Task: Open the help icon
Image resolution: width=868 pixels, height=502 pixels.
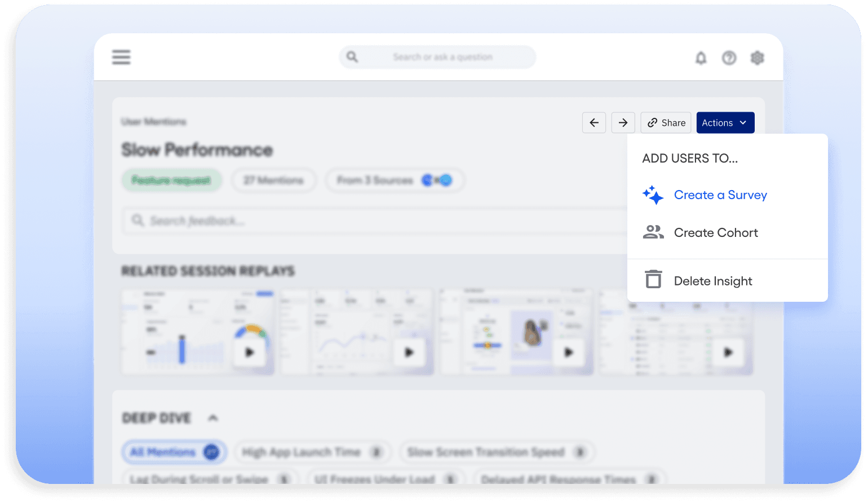Action: pos(729,58)
